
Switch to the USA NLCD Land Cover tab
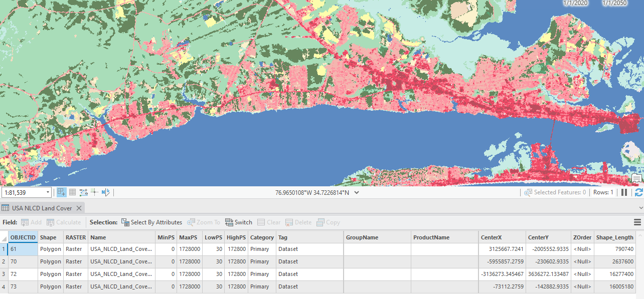pos(42,208)
